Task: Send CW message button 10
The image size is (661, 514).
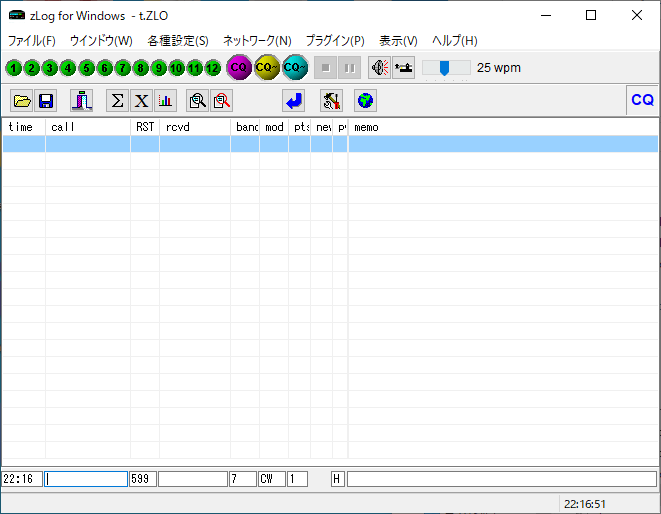Action: point(177,68)
